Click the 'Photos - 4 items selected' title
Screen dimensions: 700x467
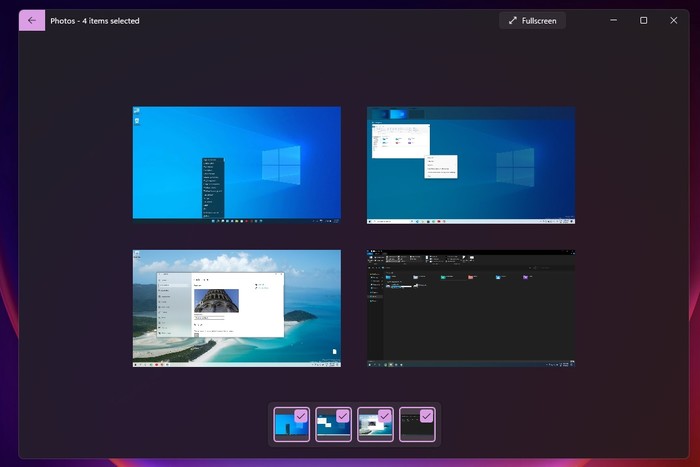95,20
